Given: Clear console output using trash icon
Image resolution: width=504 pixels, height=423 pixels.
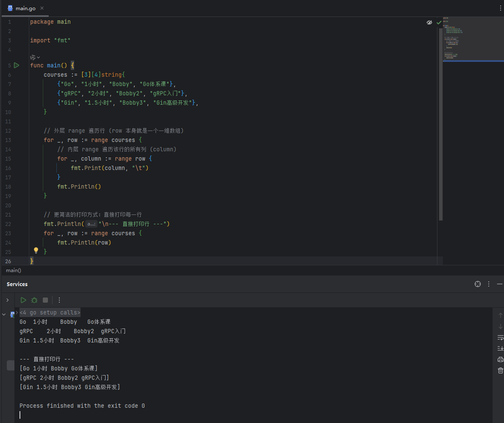Looking at the screenshot, I should [x=500, y=370].
